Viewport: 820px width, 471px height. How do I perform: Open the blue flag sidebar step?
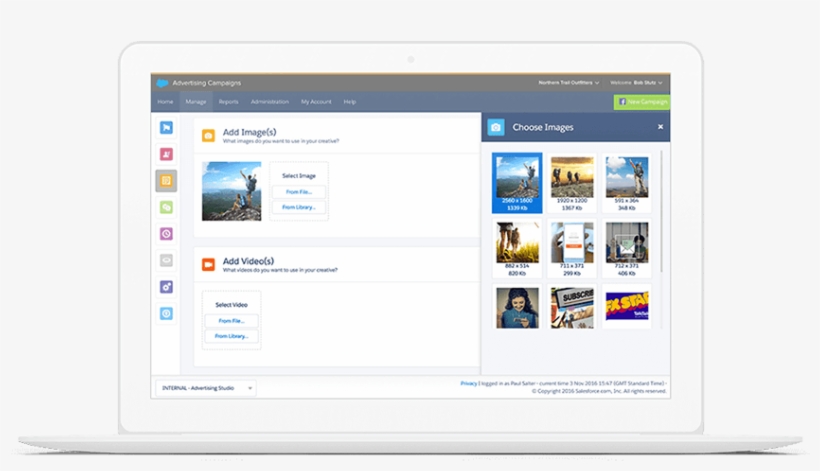(x=166, y=128)
